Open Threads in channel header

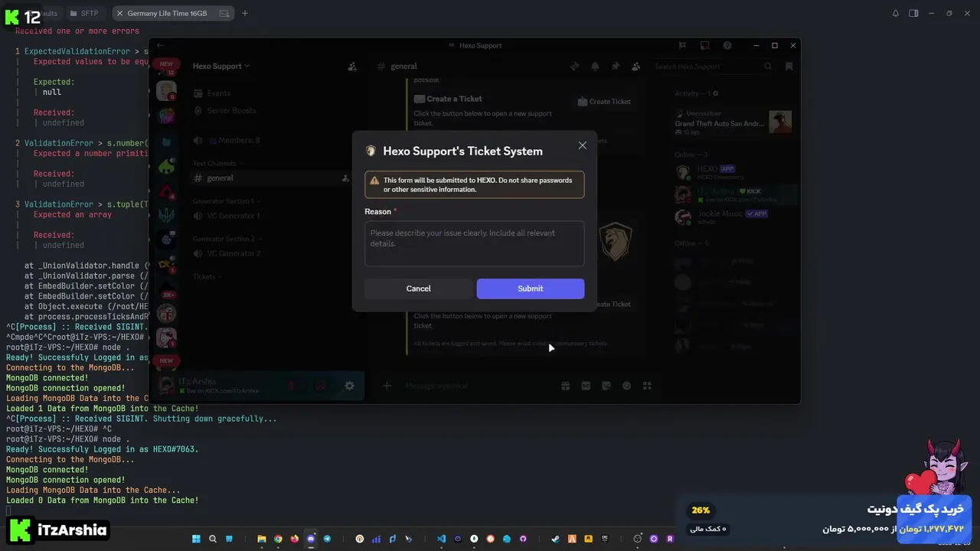pyautogui.click(x=574, y=67)
